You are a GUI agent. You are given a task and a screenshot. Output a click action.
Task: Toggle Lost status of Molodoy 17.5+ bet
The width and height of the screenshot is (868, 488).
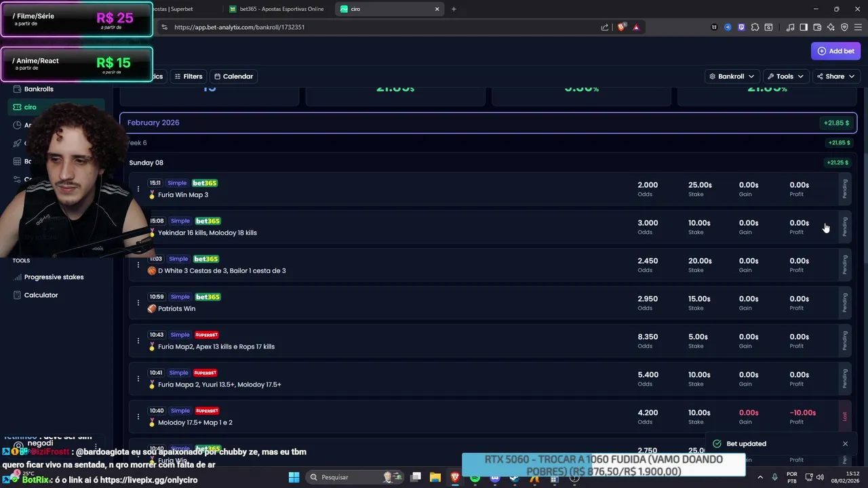845,417
